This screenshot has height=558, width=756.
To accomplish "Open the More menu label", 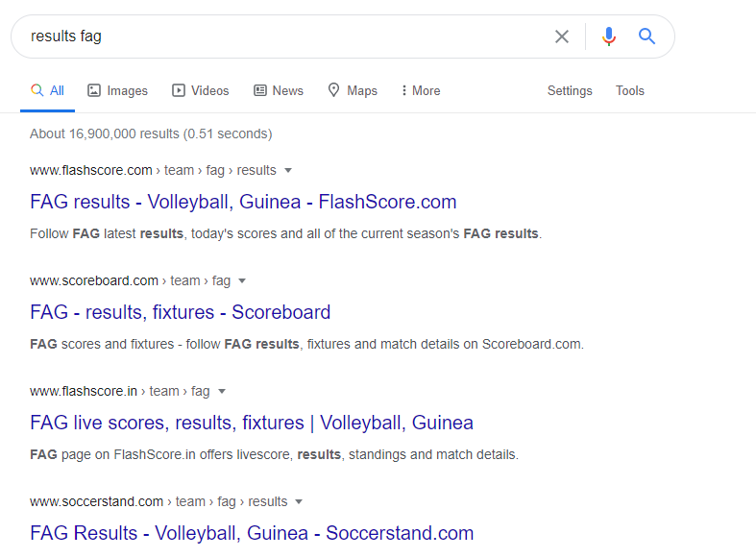I will pyautogui.click(x=427, y=90).
